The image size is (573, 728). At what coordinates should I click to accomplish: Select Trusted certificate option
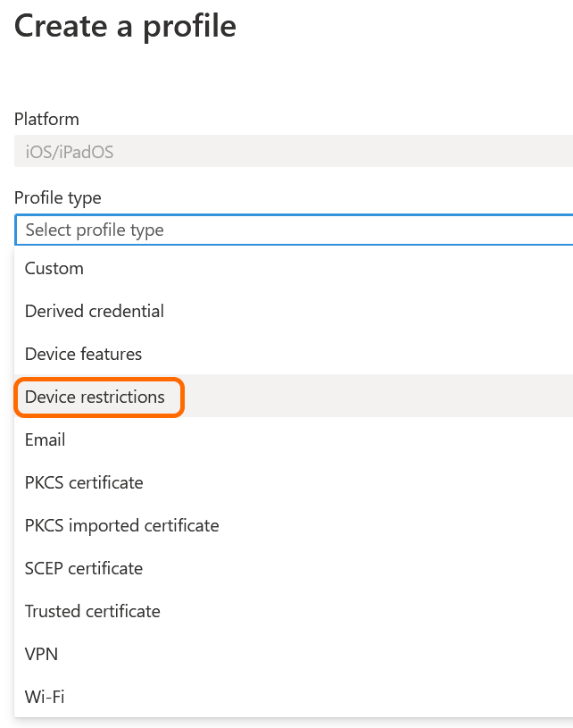93,611
